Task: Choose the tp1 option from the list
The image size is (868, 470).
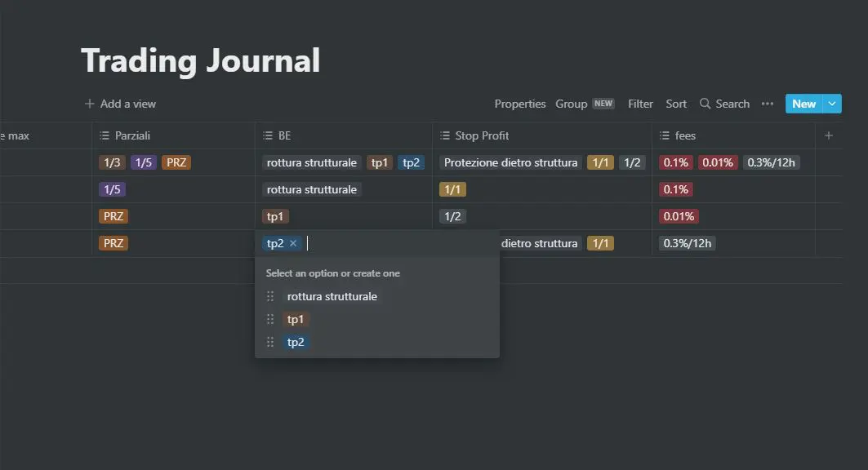Action: (295, 319)
